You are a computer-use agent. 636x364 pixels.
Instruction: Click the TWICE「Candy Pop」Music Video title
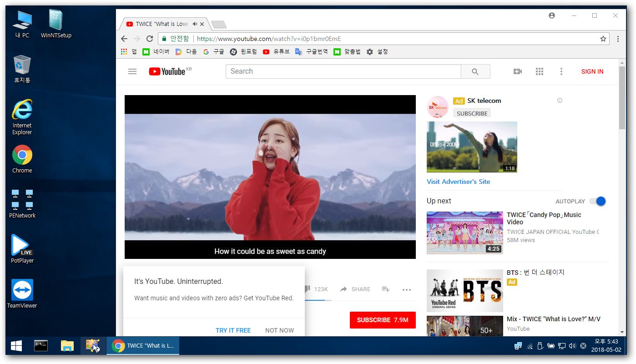click(544, 218)
